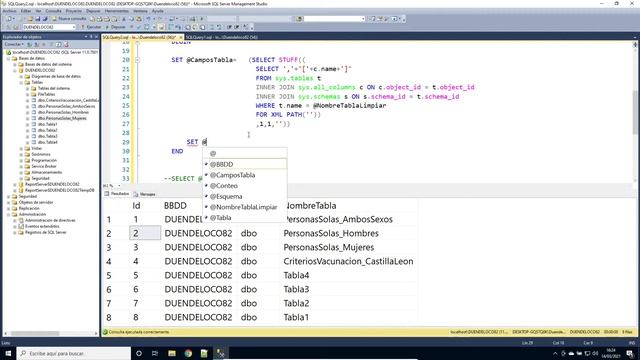Choose @Conteo from autocomplete list
Screen dimensions: 640x360
pos(245,185)
